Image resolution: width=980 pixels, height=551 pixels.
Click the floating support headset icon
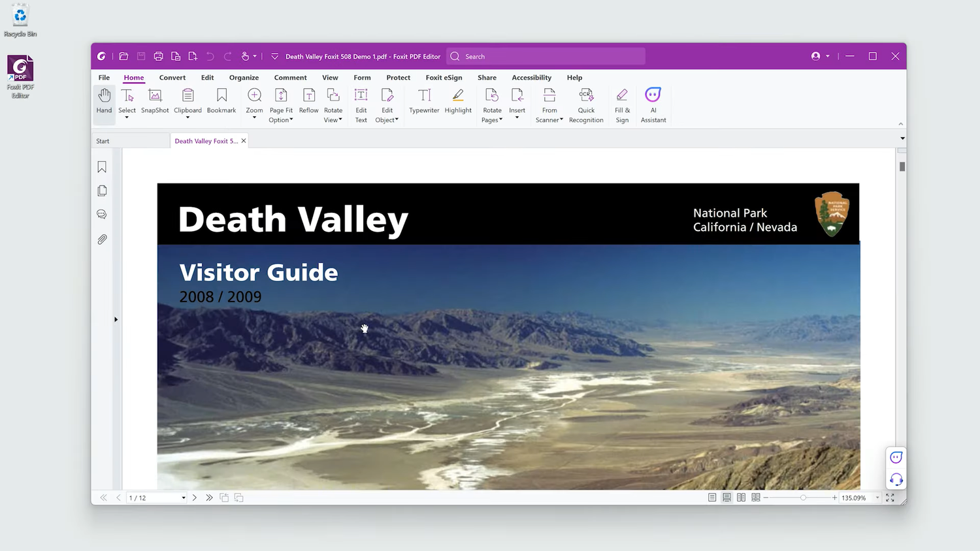(896, 479)
